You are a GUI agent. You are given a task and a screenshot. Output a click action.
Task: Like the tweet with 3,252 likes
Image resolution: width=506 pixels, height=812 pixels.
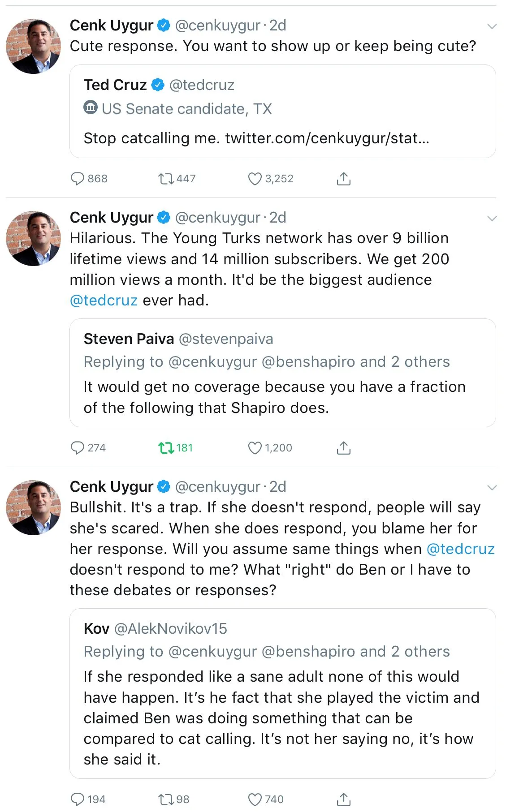pos(255,179)
